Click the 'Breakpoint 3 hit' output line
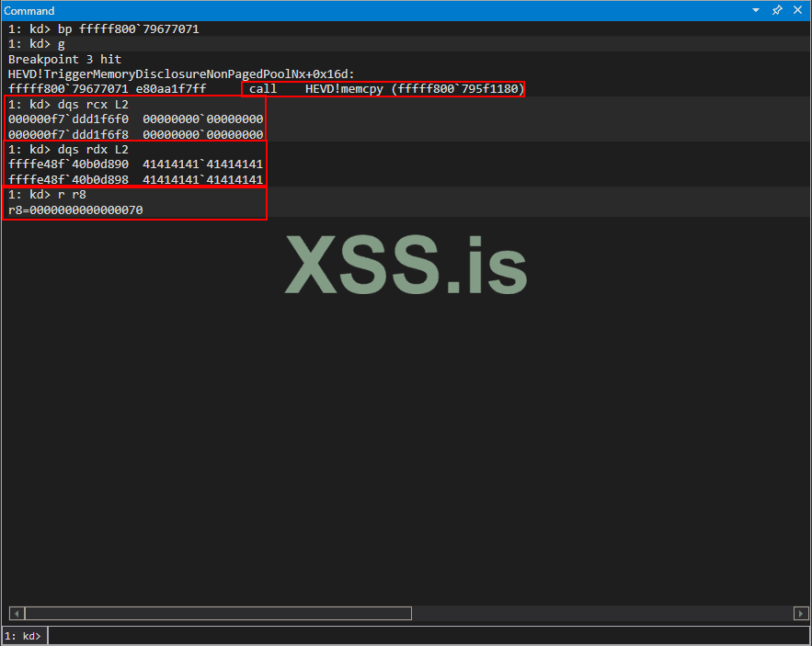 (64, 59)
